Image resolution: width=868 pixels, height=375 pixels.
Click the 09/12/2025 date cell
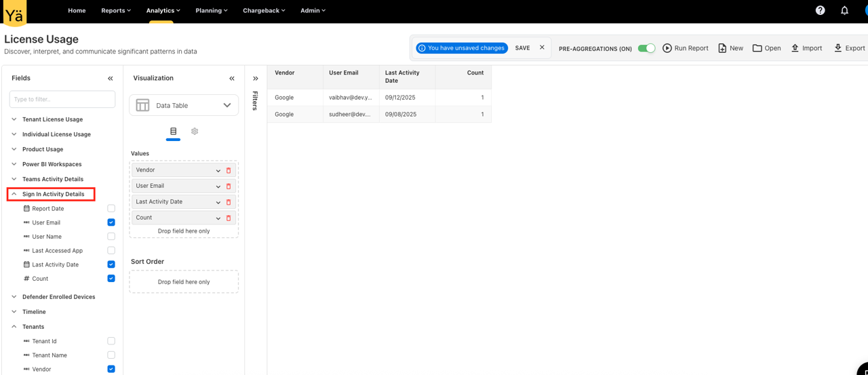click(x=407, y=98)
